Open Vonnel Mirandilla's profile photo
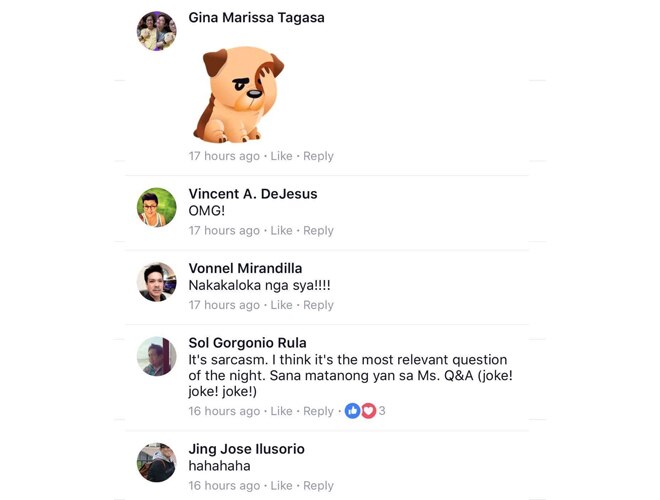The image size is (660, 500). pos(157,282)
